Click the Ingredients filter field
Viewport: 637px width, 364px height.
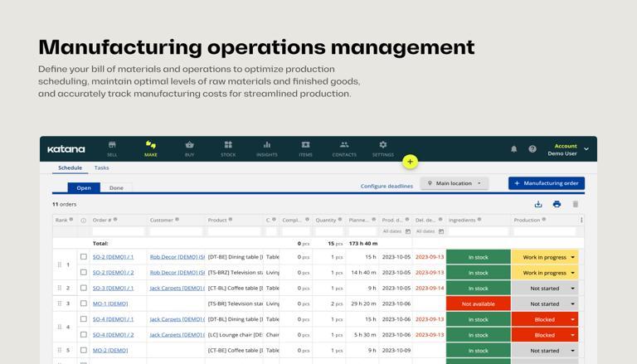coord(478,231)
